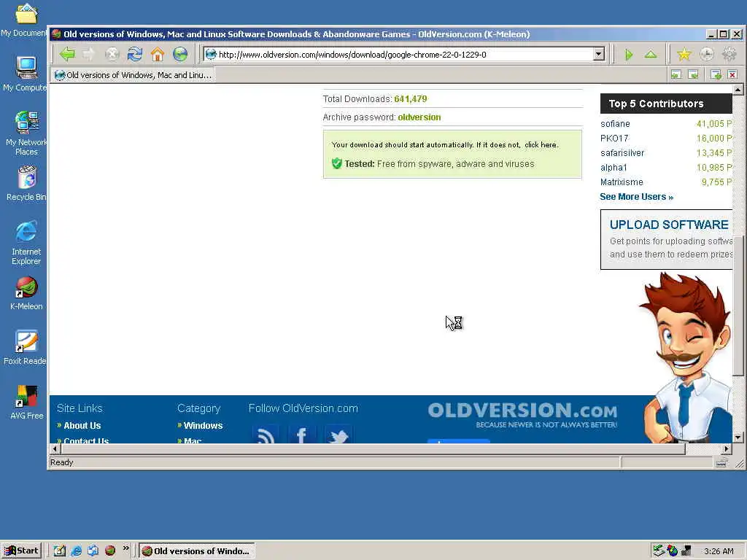Open the Windows Start menu

(21, 551)
